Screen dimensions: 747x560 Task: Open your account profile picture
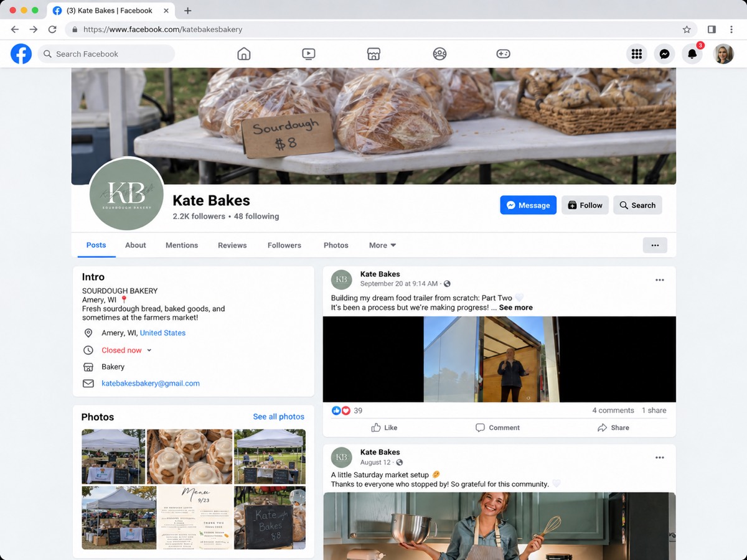coord(723,54)
